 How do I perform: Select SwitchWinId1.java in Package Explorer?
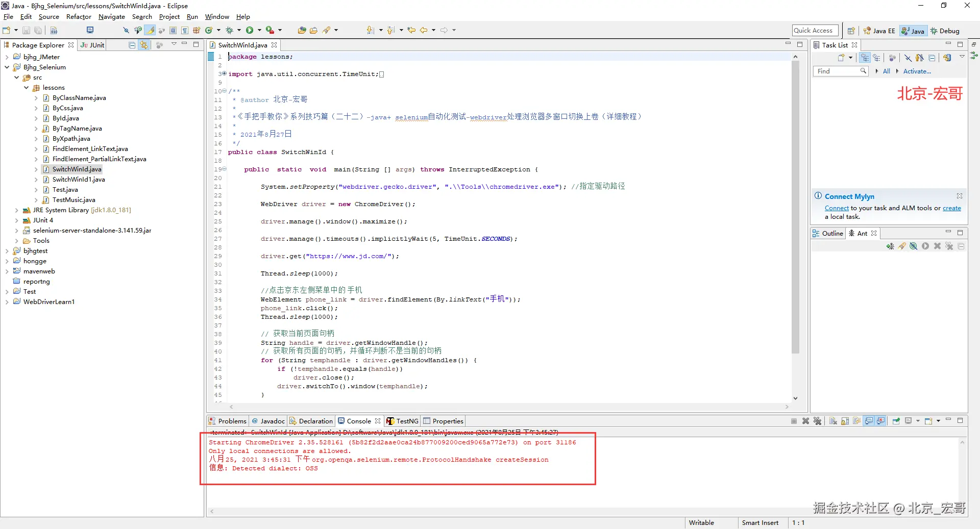click(x=79, y=180)
